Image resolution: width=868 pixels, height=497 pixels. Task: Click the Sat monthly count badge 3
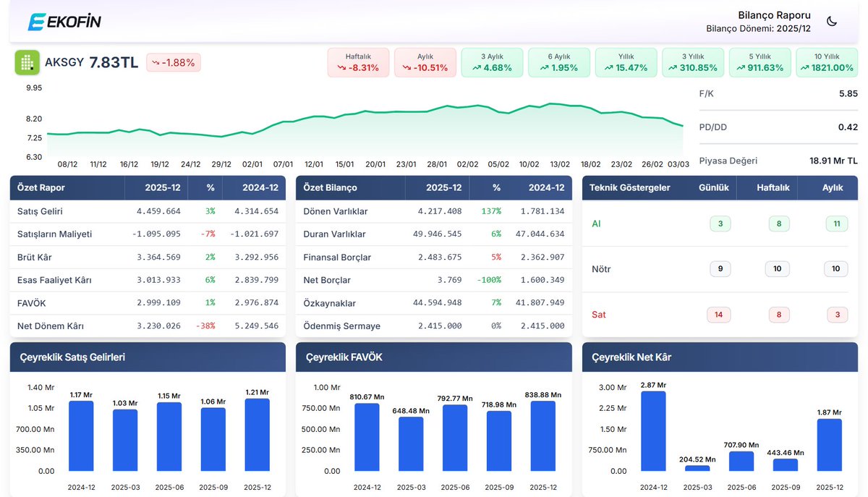coord(837,315)
